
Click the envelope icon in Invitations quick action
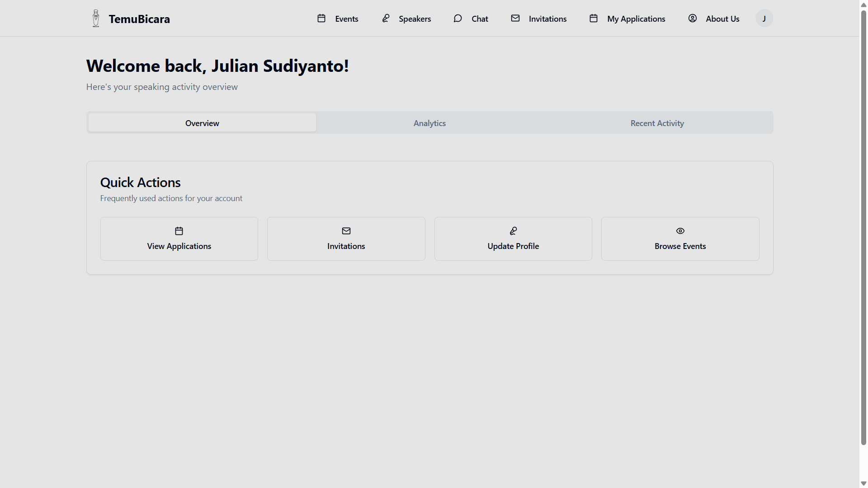346,231
